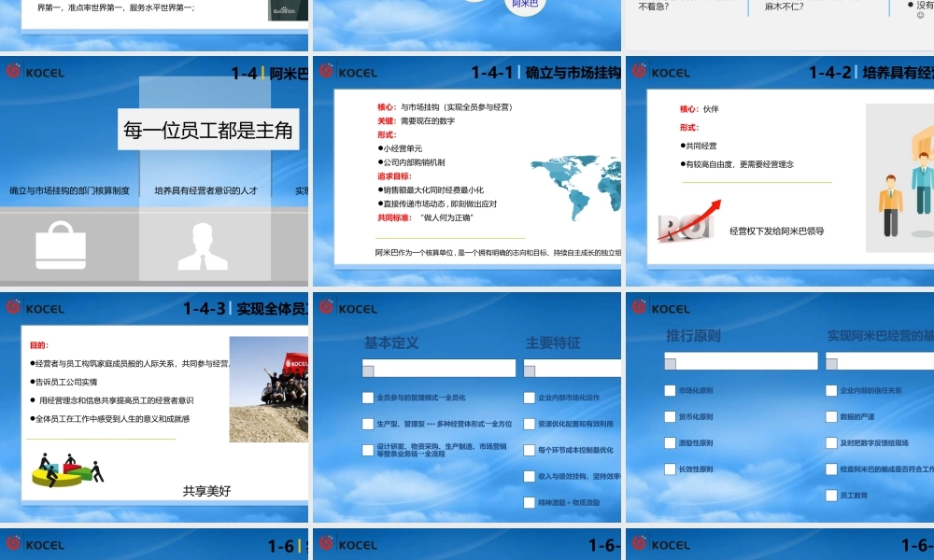The height and width of the screenshot is (560, 934).
Task: Select the 培养具有经营者意识的人才 label
Action: pos(205,190)
